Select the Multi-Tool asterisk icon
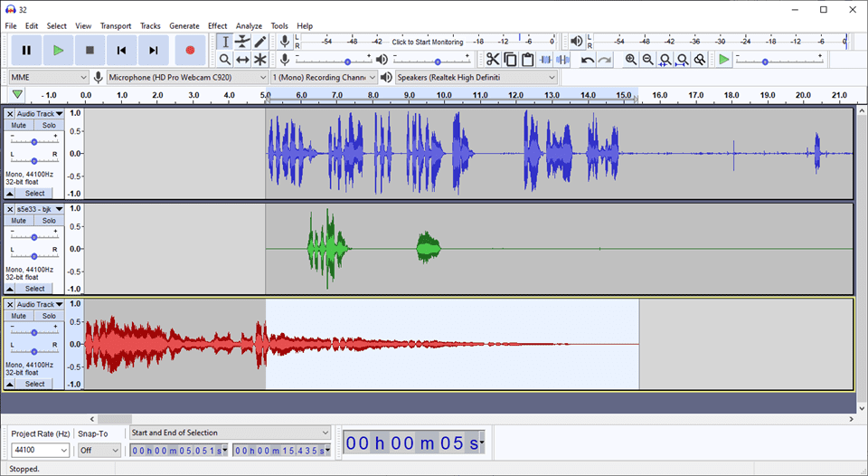Image resolution: width=868 pixels, height=476 pixels. 260,60
